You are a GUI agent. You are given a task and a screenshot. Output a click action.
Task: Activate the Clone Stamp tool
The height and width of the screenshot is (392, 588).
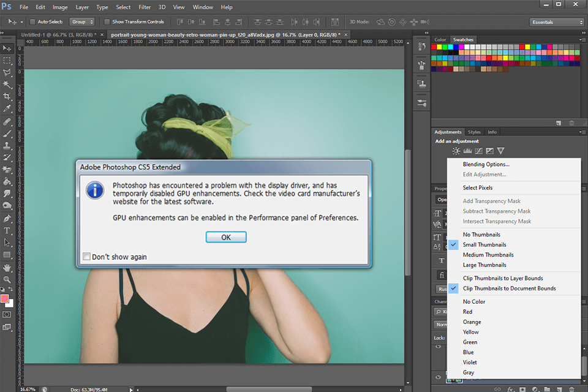pos(7,145)
